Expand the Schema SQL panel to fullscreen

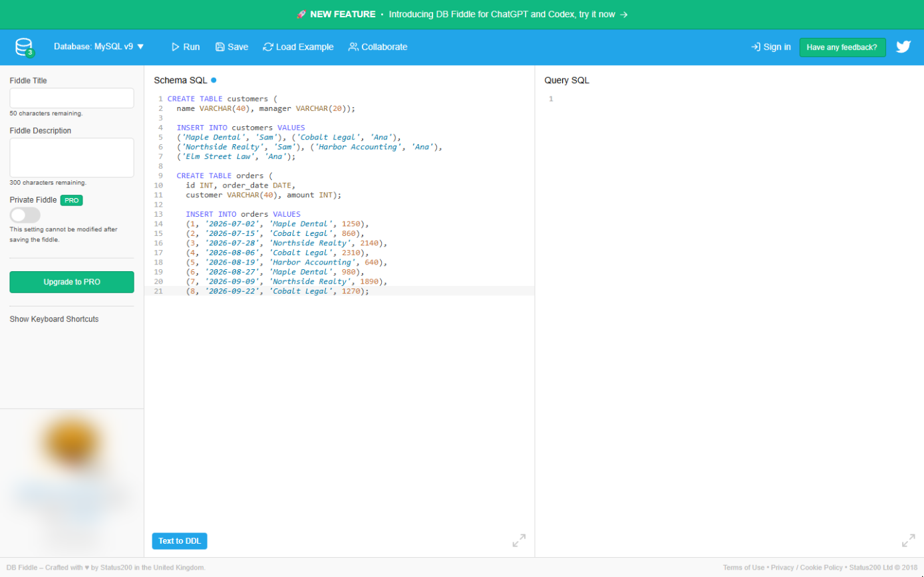point(519,540)
